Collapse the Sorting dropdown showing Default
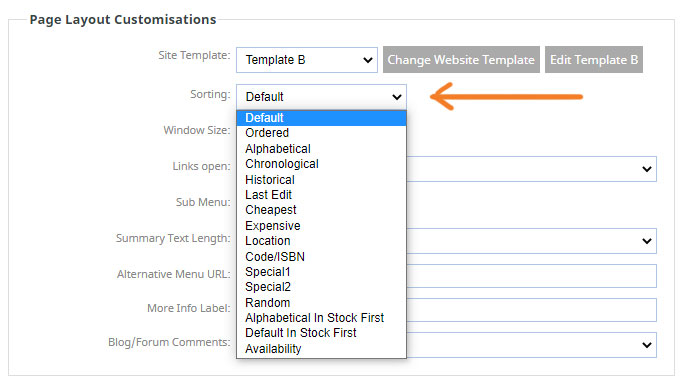 click(321, 97)
